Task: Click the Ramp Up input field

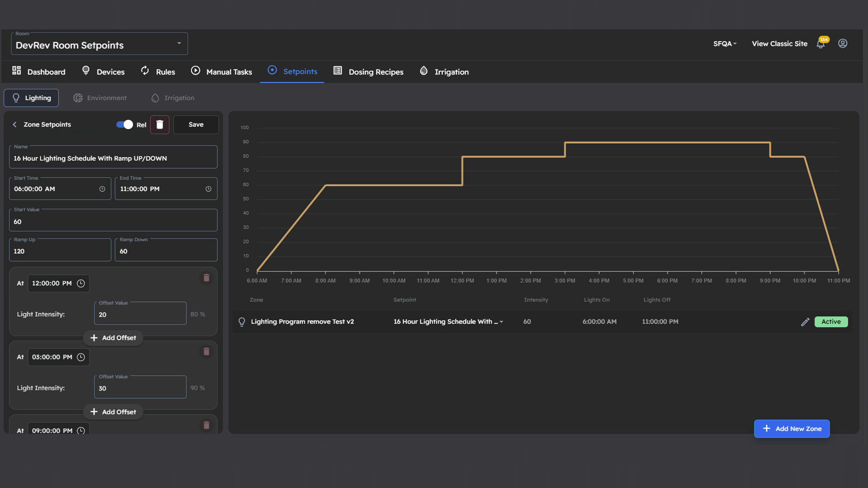Action: click(x=60, y=251)
